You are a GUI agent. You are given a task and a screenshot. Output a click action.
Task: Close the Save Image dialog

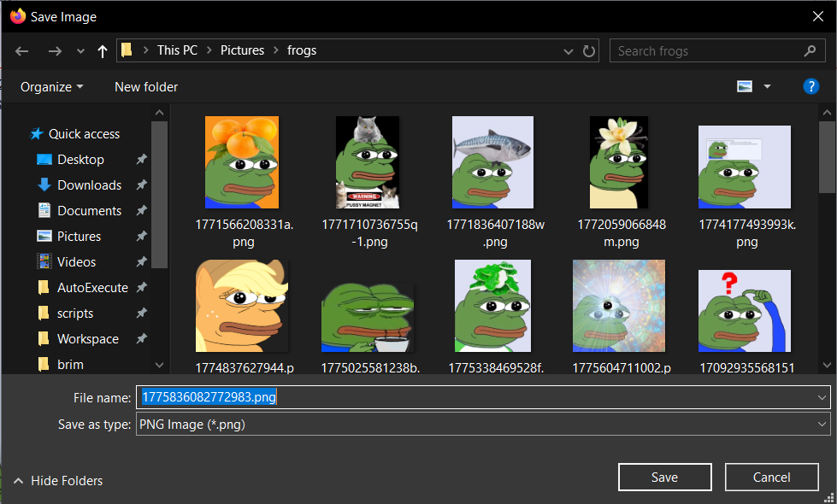pyautogui.click(x=818, y=16)
